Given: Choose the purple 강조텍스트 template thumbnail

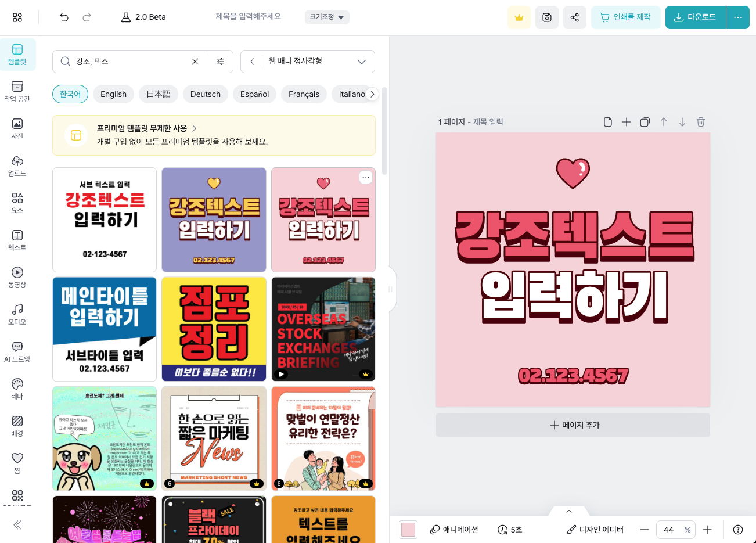Looking at the screenshot, I should (214, 220).
